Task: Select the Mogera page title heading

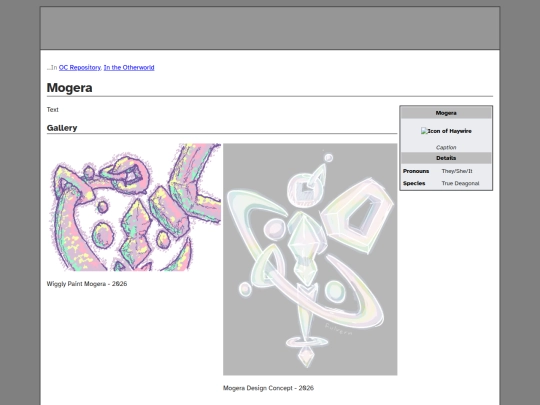Action: pyautogui.click(x=70, y=87)
